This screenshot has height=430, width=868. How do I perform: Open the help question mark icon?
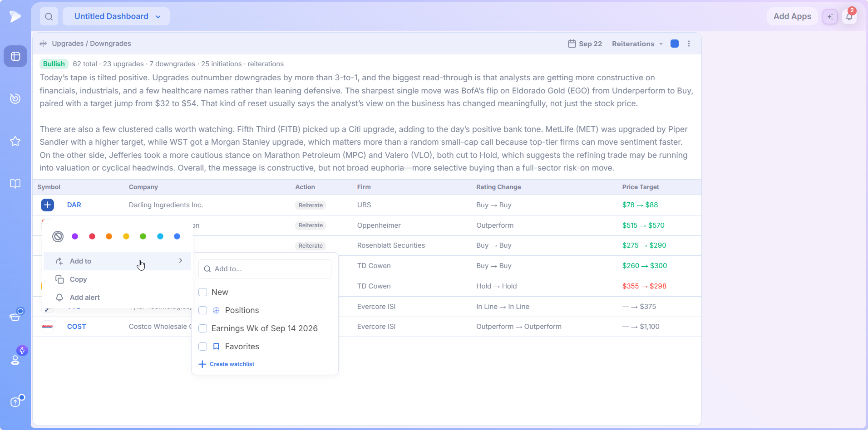click(x=15, y=402)
